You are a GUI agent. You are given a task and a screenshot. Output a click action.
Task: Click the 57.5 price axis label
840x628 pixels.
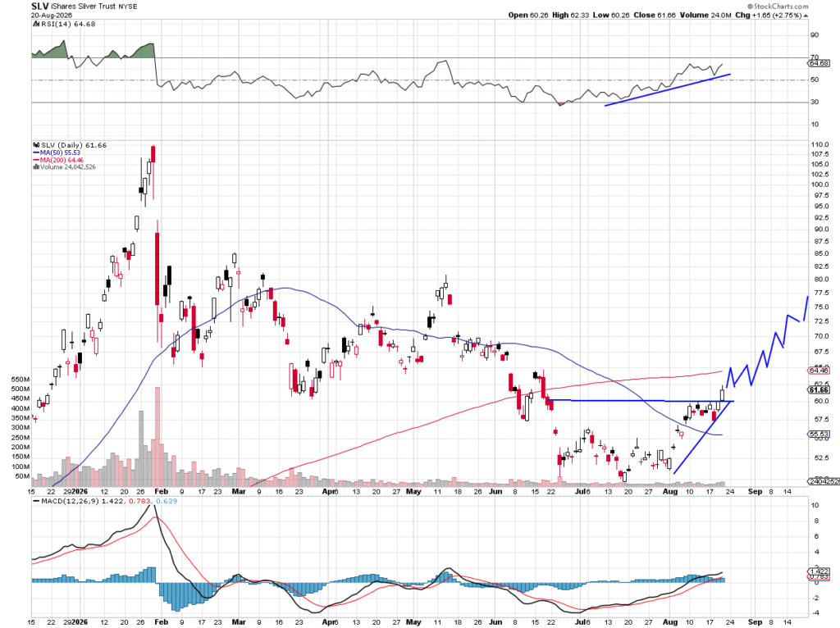(x=819, y=419)
